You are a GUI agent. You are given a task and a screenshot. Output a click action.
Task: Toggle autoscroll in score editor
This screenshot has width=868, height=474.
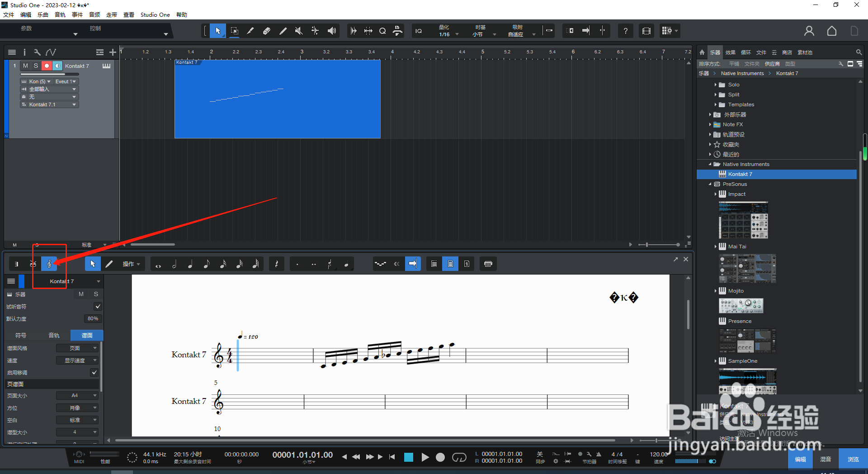[x=413, y=264]
